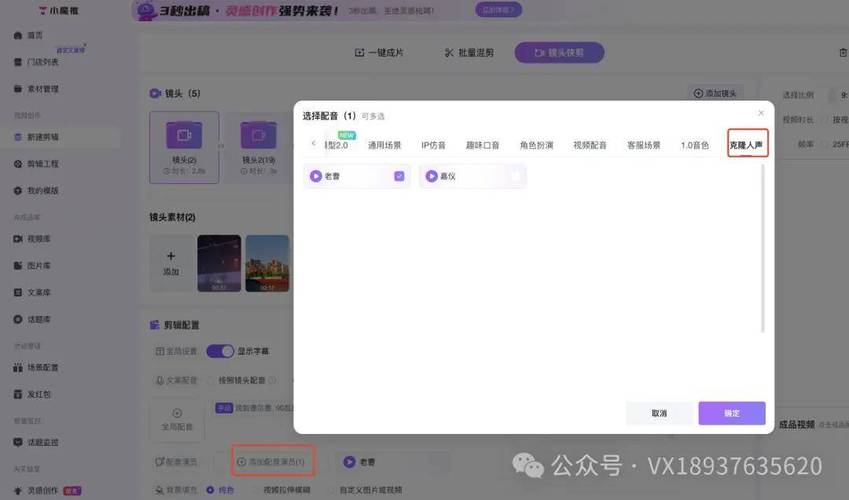The image size is (849, 500).
Task: Click the dialog's vertical scrollbar
Action: pyautogui.click(x=764, y=250)
